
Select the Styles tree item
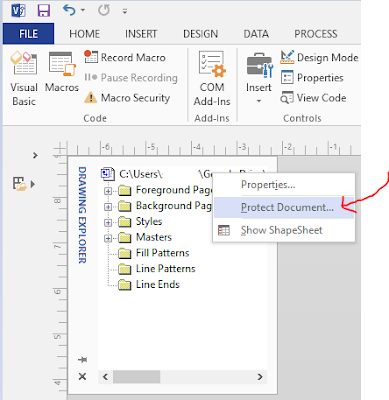pyautogui.click(x=149, y=221)
